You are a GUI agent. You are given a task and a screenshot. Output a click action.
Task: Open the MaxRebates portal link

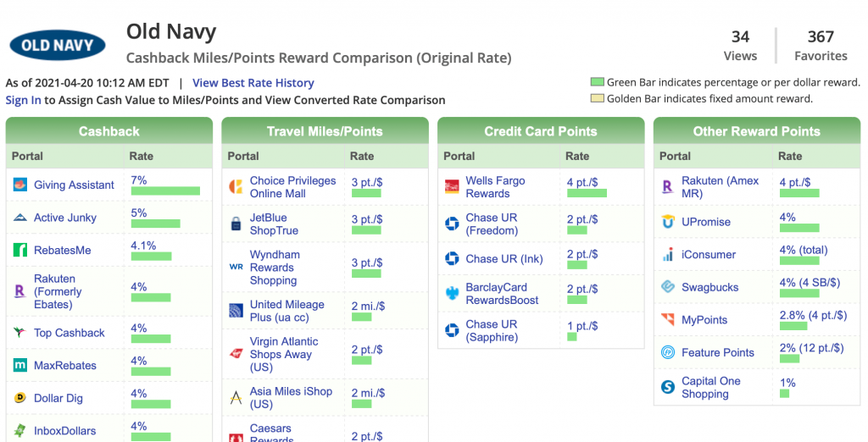[x=64, y=365]
